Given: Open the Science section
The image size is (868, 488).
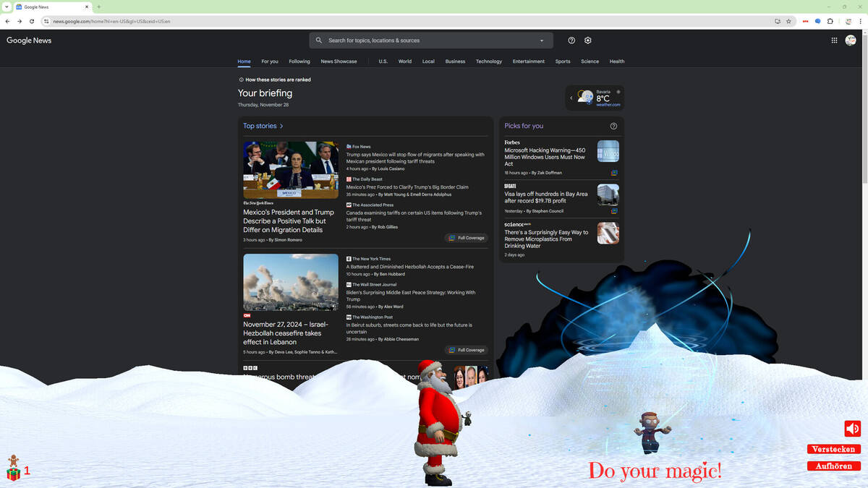Looking at the screenshot, I should [590, 61].
